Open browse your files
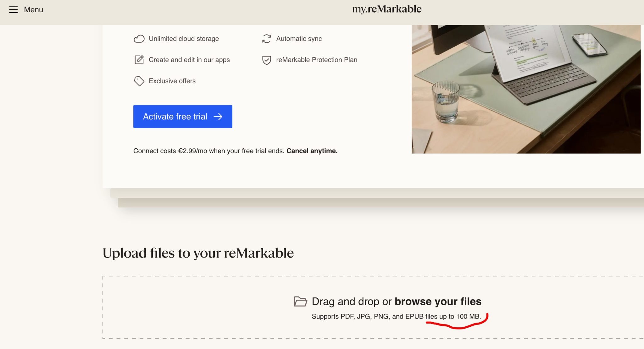The image size is (644, 349). pyautogui.click(x=438, y=301)
